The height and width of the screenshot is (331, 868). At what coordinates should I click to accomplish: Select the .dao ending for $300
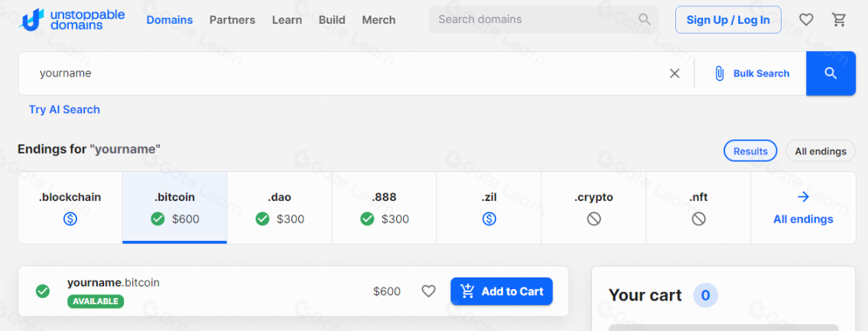tap(279, 208)
